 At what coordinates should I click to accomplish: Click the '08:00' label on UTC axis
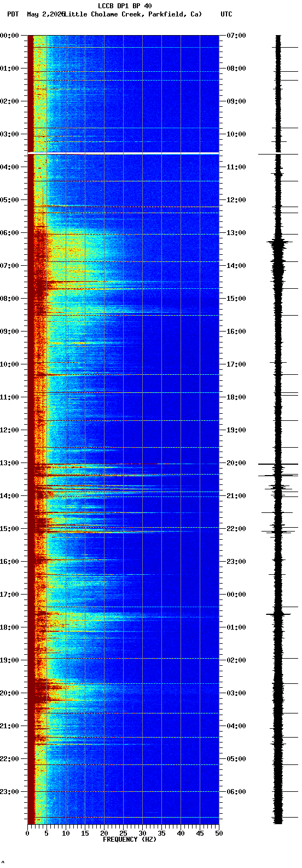(x=236, y=68)
